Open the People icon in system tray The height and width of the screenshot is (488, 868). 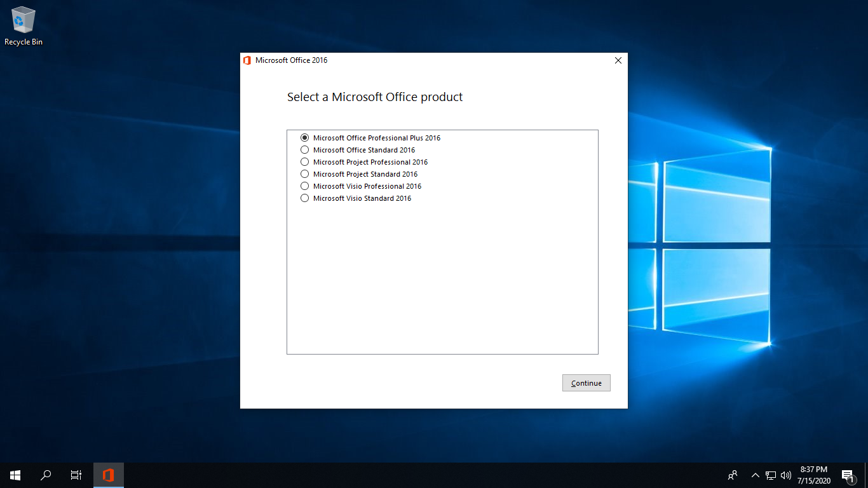(x=733, y=475)
